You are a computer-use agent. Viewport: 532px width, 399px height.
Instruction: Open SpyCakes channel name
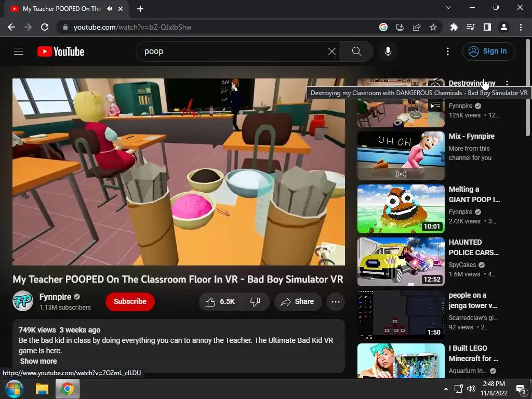[462, 264]
